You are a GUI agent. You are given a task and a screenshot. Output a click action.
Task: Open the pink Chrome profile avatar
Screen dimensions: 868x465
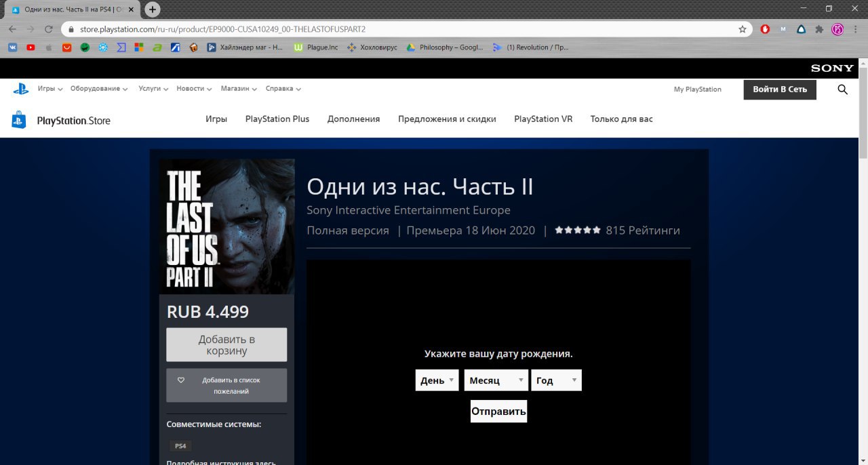click(837, 29)
